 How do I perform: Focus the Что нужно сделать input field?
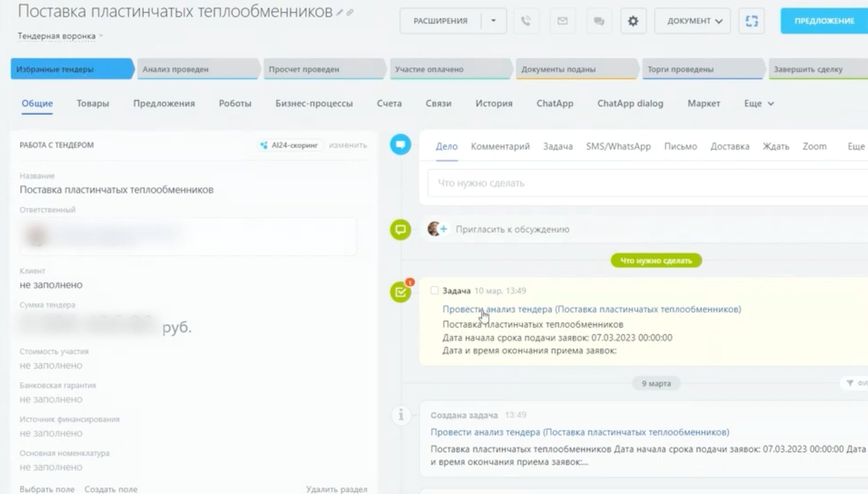coord(647,183)
